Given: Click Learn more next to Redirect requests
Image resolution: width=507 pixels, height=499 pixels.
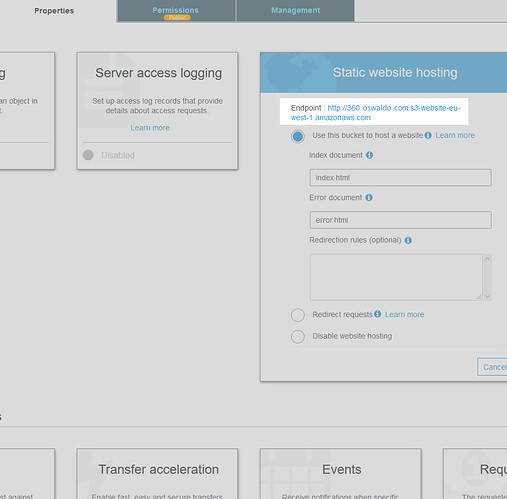Looking at the screenshot, I should click(405, 315).
